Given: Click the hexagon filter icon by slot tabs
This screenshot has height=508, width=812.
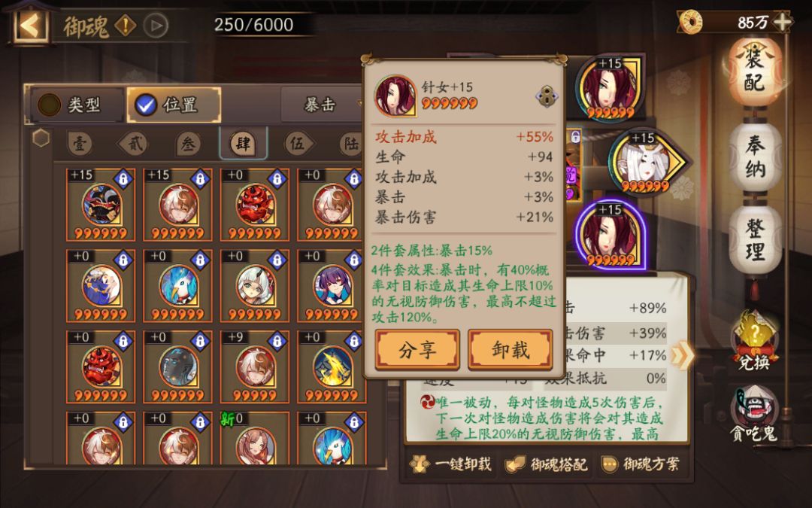Looking at the screenshot, I should coord(41,138).
